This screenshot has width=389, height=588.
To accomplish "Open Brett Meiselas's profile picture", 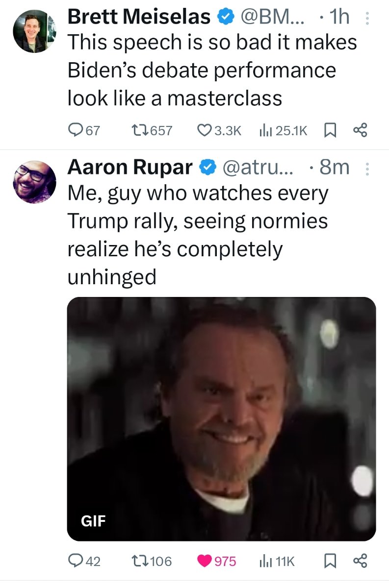I will 34,31.
